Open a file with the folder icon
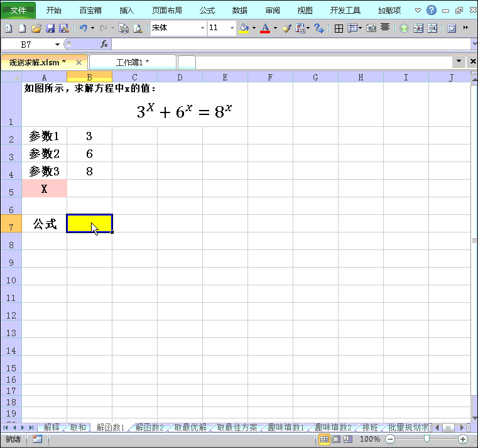Image resolution: width=478 pixels, height=448 pixels. pos(36,28)
